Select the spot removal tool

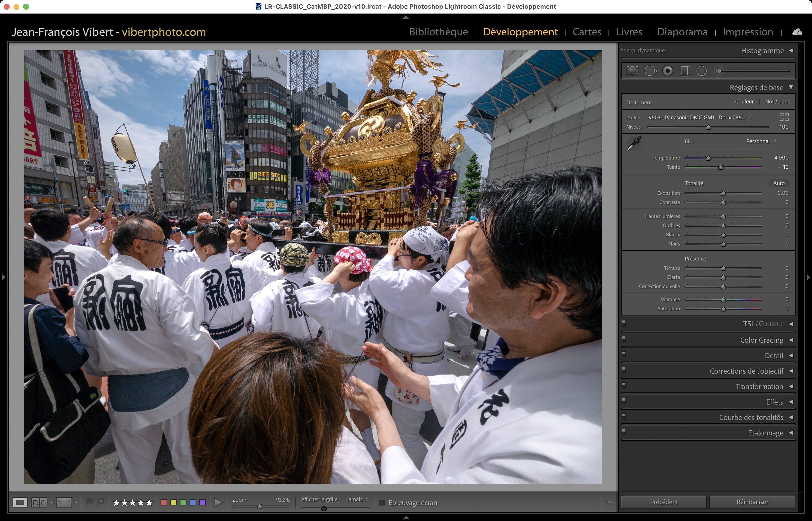coord(650,71)
